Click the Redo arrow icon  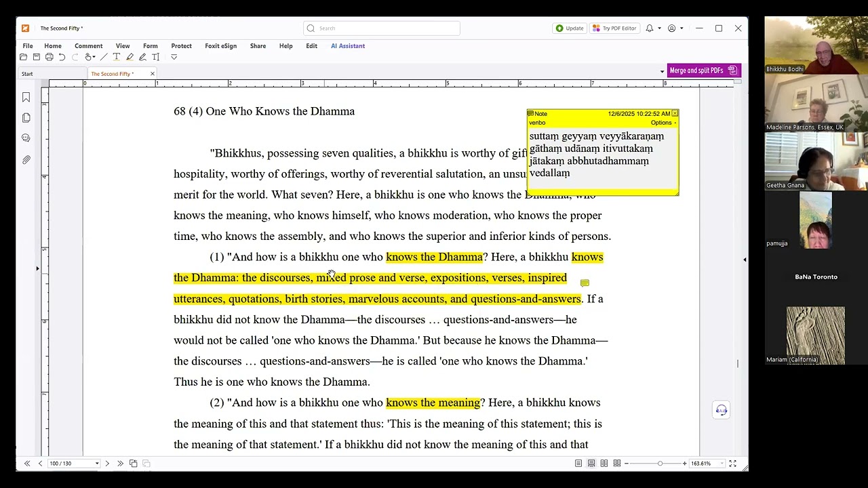[x=75, y=57]
